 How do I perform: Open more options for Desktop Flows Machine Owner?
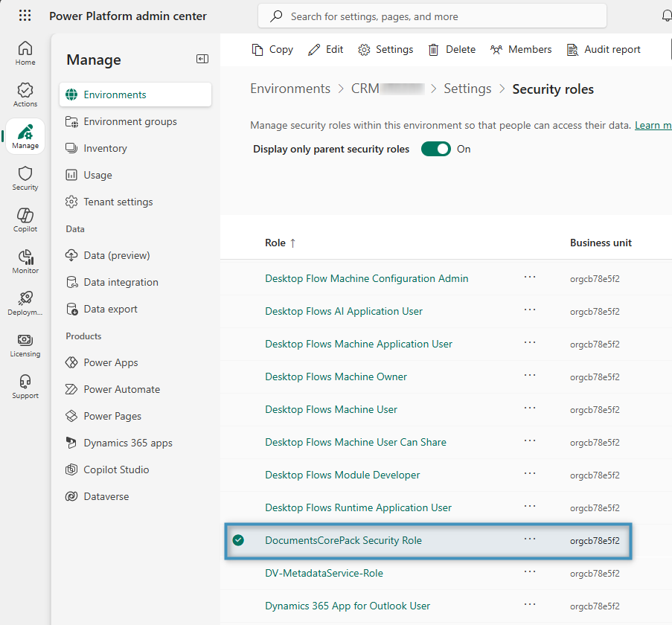pyautogui.click(x=529, y=376)
